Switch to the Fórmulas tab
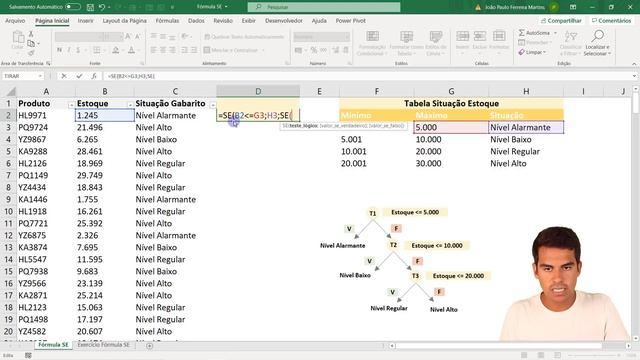This screenshot has height=360, width=640. coord(167,20)
